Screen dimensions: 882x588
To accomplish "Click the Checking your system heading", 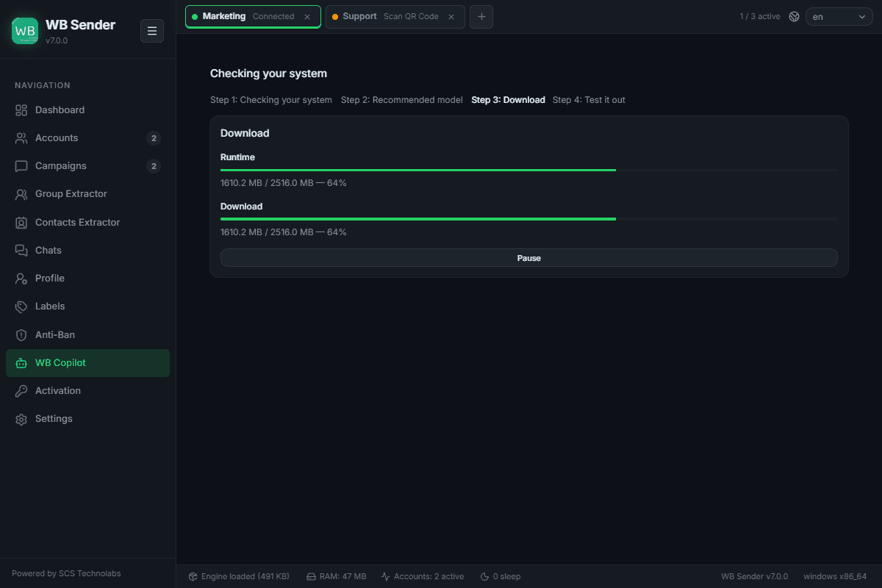I will 268,73.
